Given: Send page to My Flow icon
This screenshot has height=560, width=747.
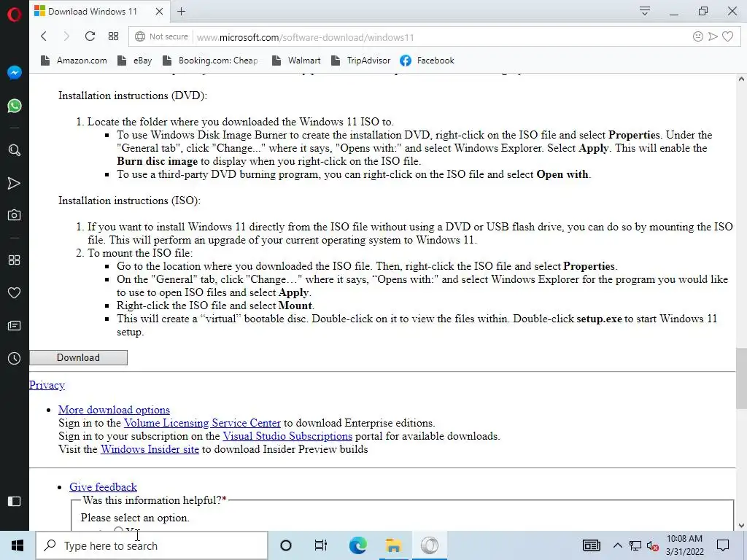Looking at the screenshot, I should (713, 36).
